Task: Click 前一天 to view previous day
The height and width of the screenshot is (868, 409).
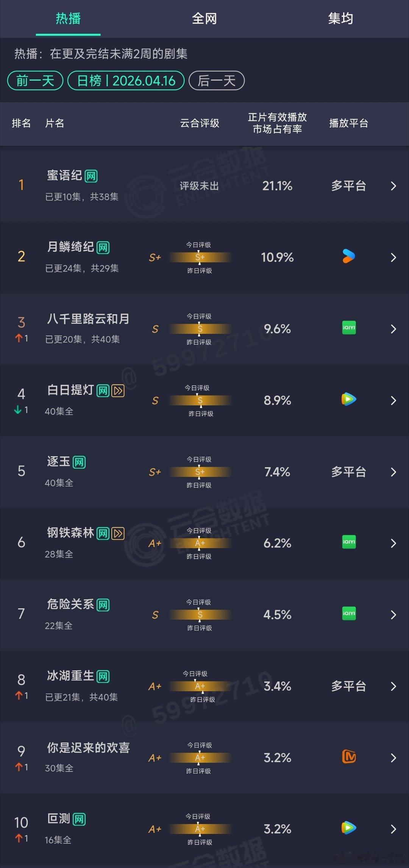Action: click(x=34, y=81)
